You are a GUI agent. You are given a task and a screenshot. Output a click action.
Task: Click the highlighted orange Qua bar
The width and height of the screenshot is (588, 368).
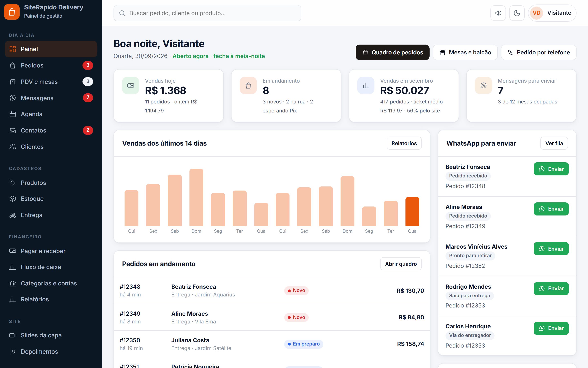coord(412,212)
